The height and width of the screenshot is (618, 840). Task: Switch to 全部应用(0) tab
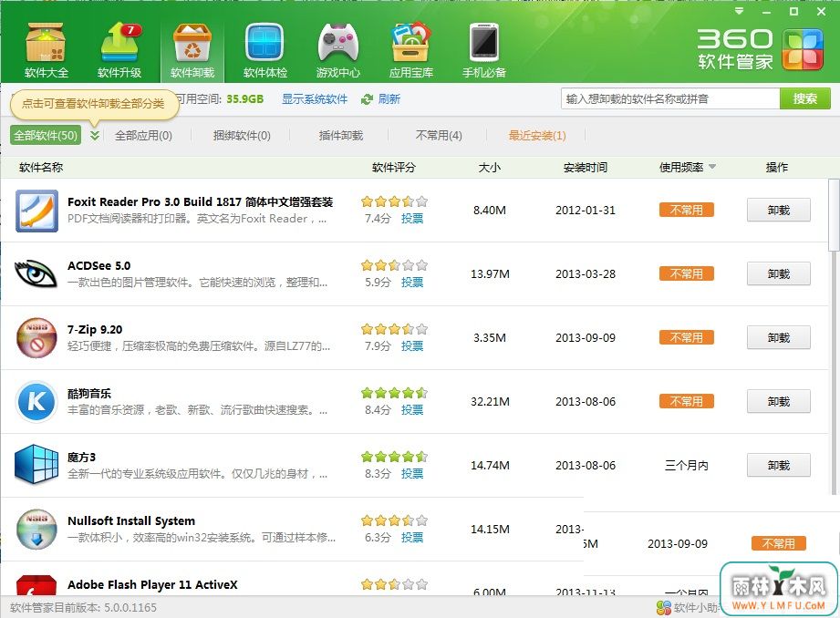click(143, 136)
